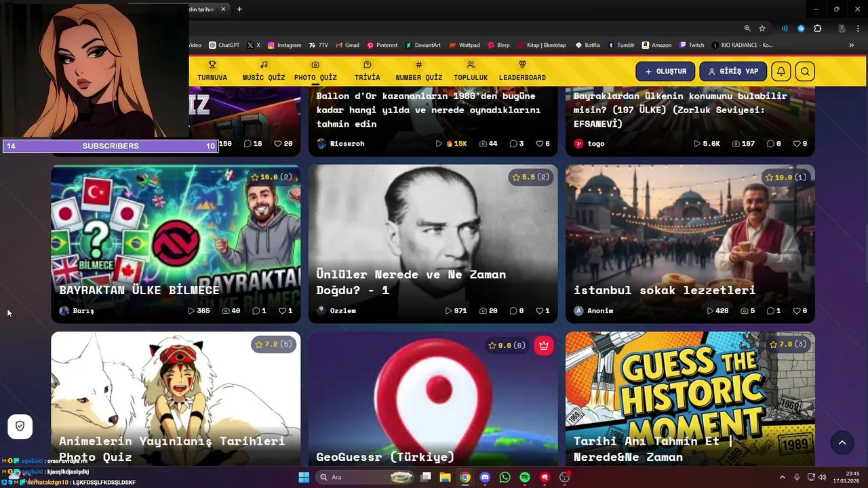Open the Trivia category

tap(367, 71)
